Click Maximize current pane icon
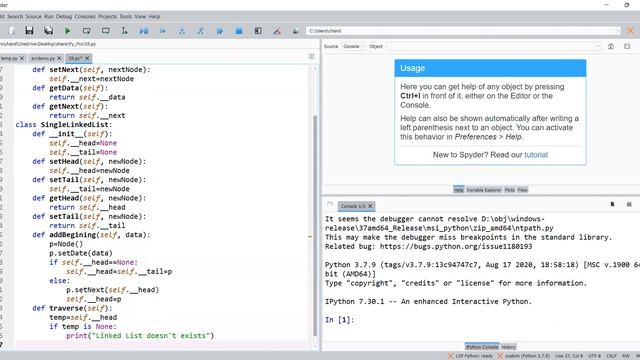This screenshot has width=640, height=360. coord(258,31)
